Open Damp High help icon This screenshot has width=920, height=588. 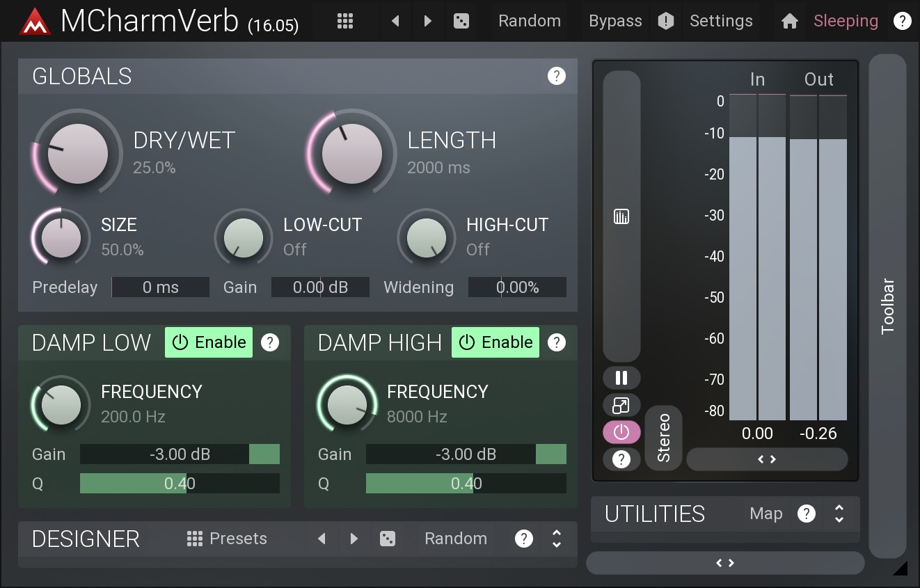tap(557, 342)
